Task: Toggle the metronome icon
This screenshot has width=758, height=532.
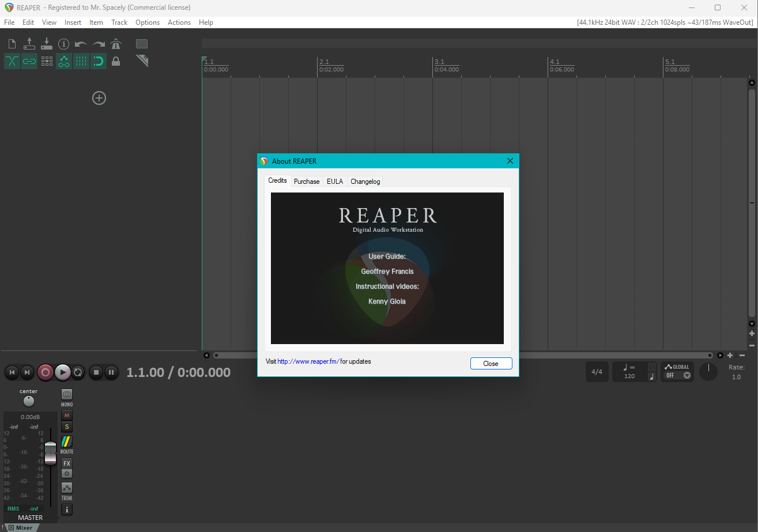Action: (116, 44)
